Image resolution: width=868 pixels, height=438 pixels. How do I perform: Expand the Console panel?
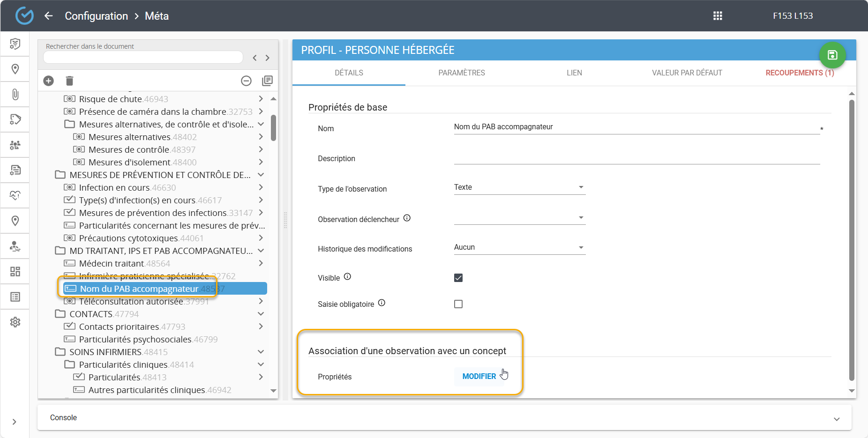pos(836,419)
